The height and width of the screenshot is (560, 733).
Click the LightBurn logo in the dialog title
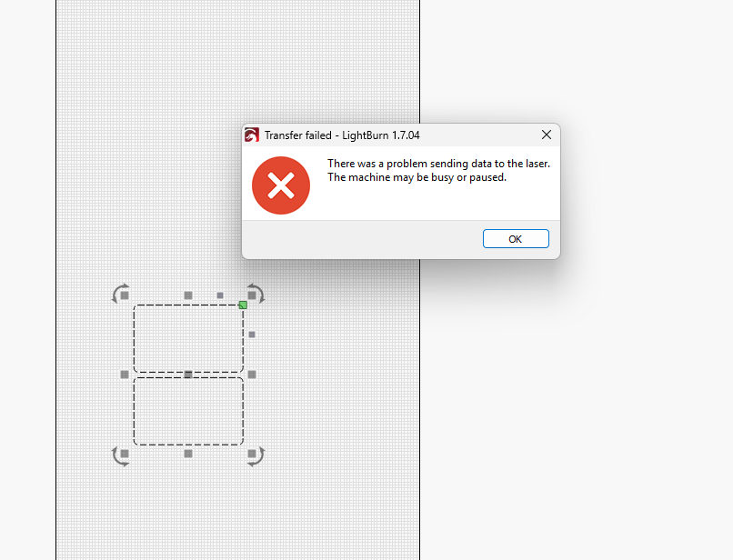coord(252,135)
